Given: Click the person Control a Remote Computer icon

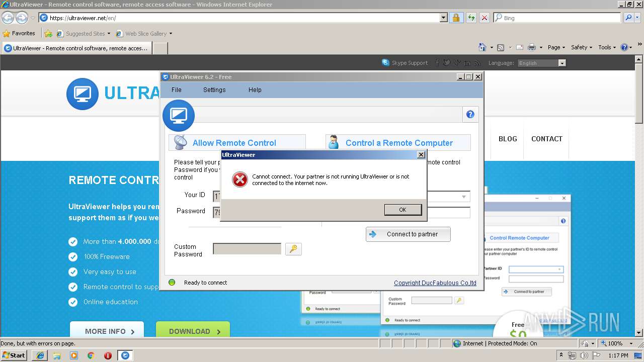Looking at the screenshot, I should [x=334, y=143].
